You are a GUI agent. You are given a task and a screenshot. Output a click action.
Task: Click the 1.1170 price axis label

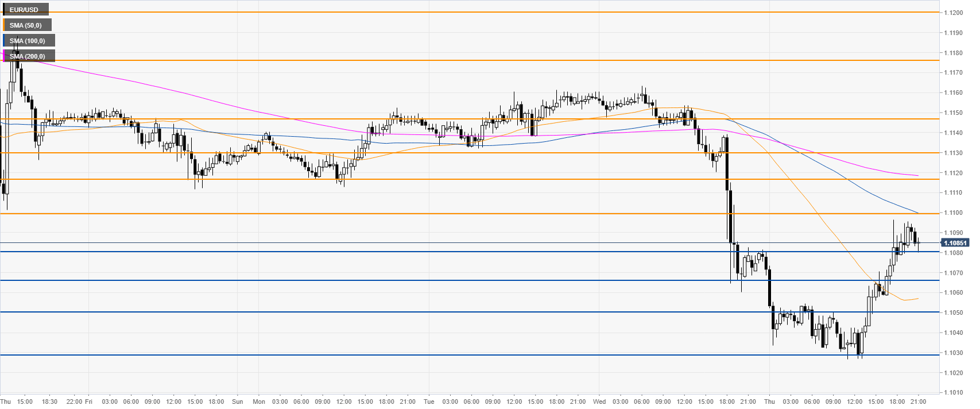coord(953,72)
